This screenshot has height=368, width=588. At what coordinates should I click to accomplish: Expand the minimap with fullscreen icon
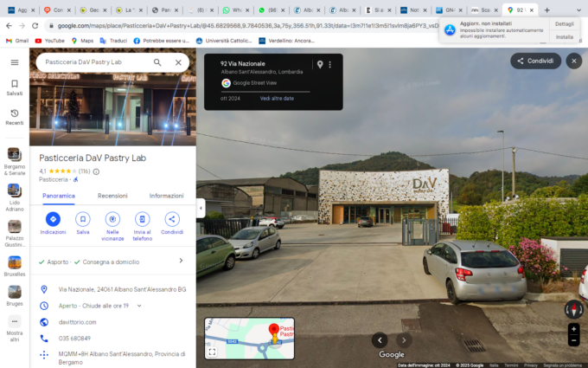(x=213, y=351)
